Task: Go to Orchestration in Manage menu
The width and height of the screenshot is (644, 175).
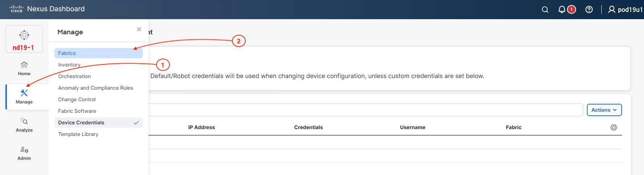Action: point(74,76)
